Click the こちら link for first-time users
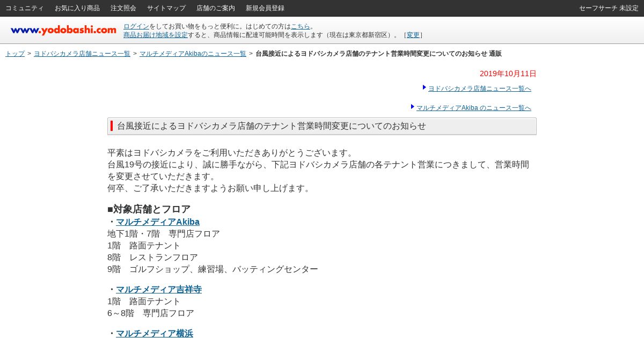The width and height of the screenshot is (644, 338). [x=301, y=26]
